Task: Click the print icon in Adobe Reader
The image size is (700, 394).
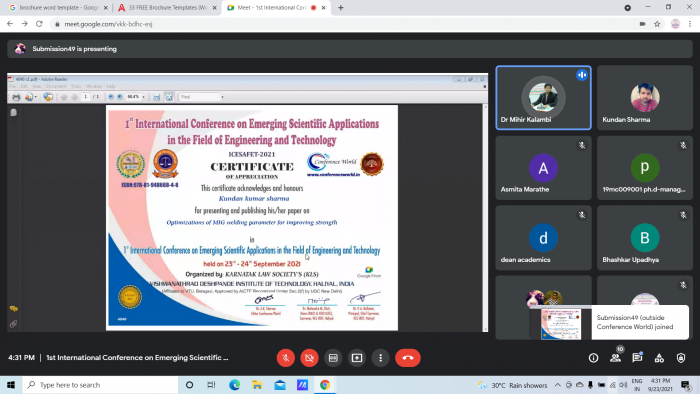Action: point(16,97)
